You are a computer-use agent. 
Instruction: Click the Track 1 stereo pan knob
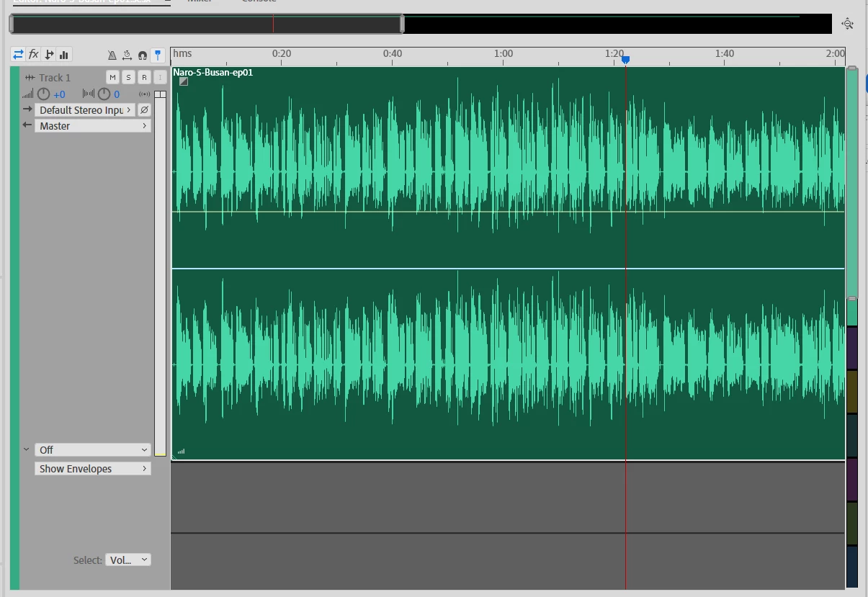coord(104,94)
